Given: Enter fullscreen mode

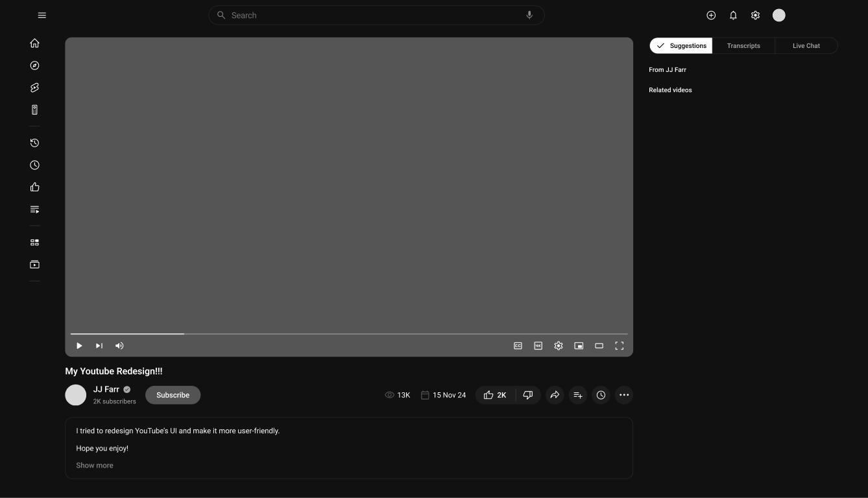Looking at the screenshot, I should click(620, 346).
